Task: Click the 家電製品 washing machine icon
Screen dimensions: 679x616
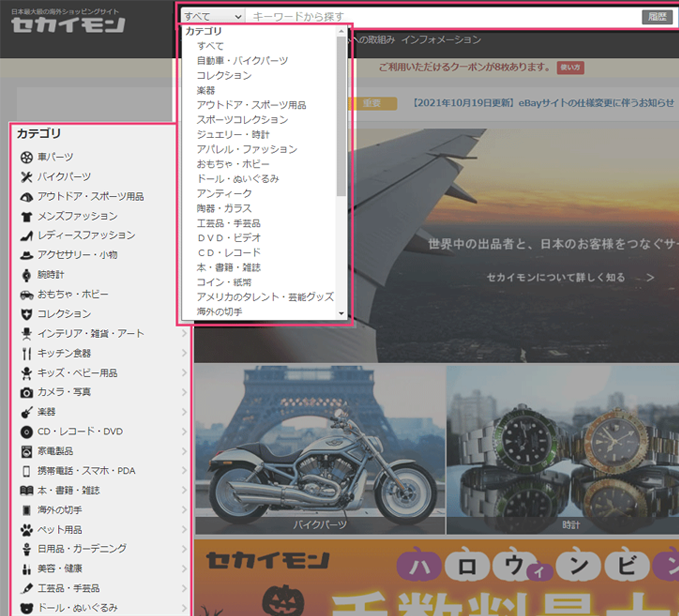Action: tap(26, 452)
